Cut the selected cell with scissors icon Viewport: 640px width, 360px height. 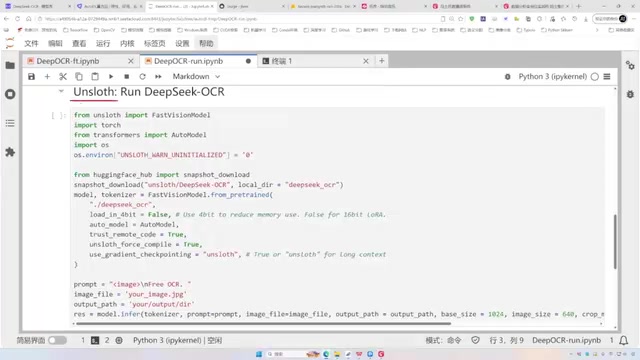point(63,76)
